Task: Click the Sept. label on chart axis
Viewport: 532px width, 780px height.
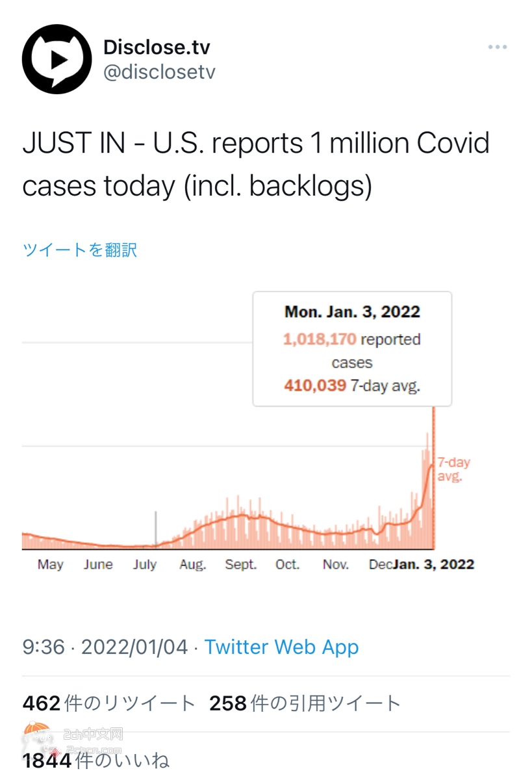Action: pyautogui.click(x=241, y=564)
